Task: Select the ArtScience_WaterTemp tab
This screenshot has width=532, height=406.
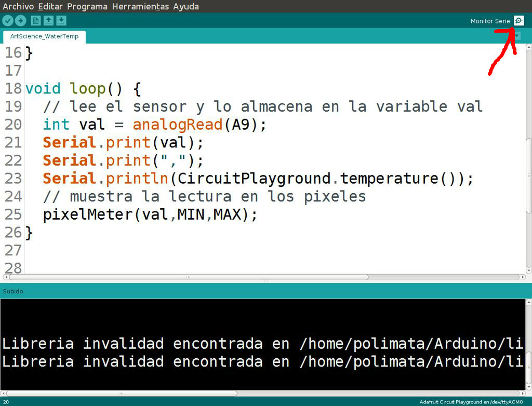Action: click(x=44, y=36)
